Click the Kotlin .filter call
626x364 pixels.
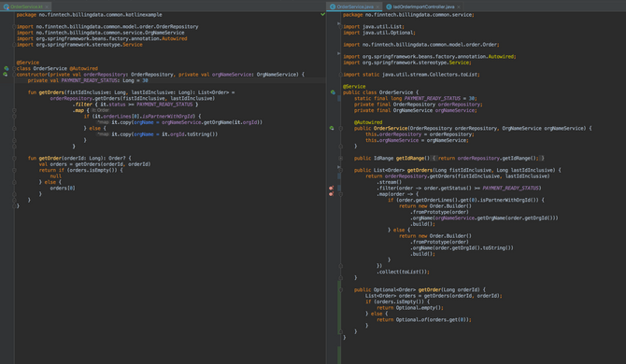click(82, 105)
